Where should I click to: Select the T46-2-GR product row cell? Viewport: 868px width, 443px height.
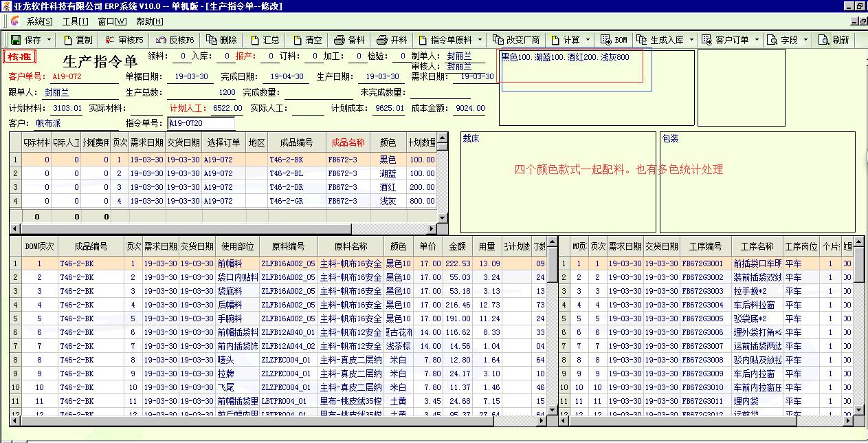(x=296, y=201)
